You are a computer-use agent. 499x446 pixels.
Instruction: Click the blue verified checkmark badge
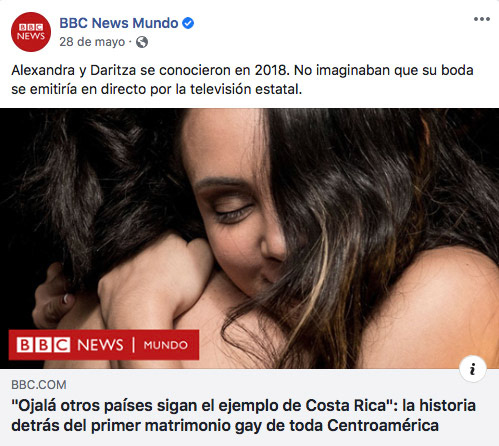[188, 23]
